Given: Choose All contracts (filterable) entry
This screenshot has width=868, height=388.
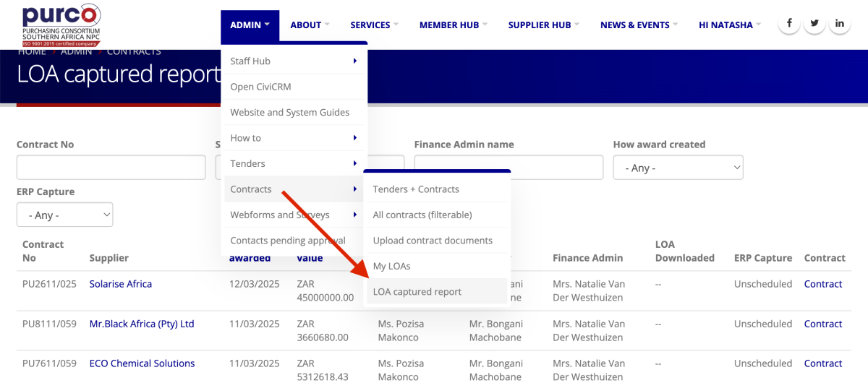Looking at the screenshot, I should tap(422, 215).
